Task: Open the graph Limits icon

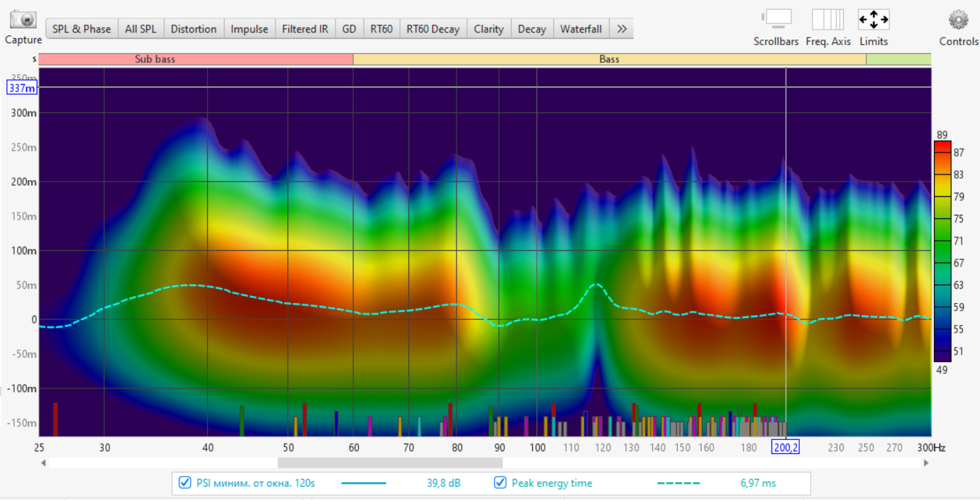Action: (x=873, y=19)
